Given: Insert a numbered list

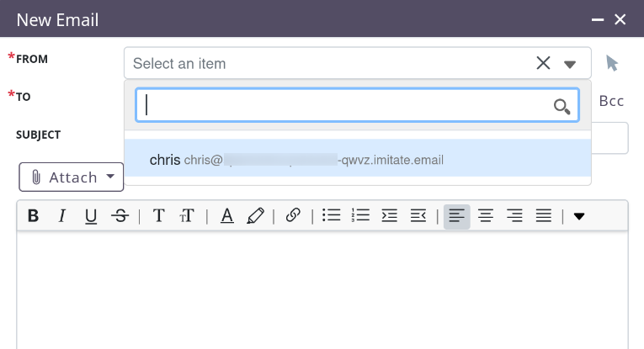Looking at the screenshot, I should tap(361, 216).
